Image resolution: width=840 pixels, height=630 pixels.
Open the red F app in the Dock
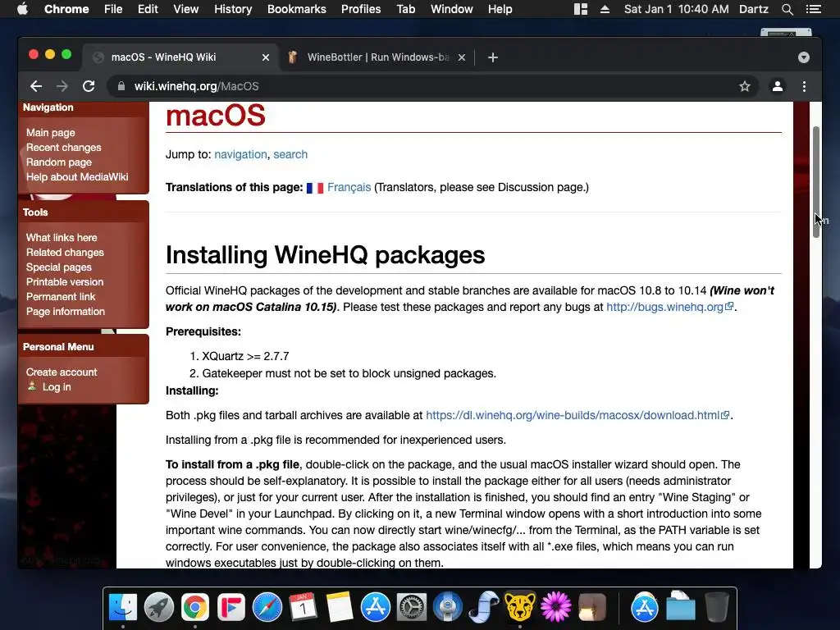coord(231,608)
